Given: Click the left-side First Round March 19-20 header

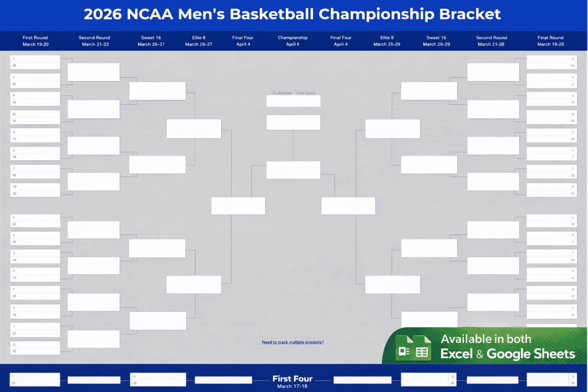Looking at the screenshot, I should point(35,41).
